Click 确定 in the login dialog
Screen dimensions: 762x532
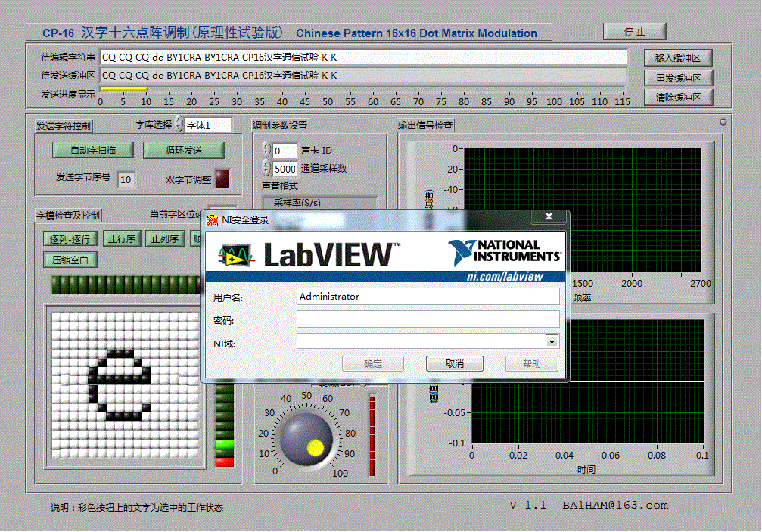click(373, 363)
